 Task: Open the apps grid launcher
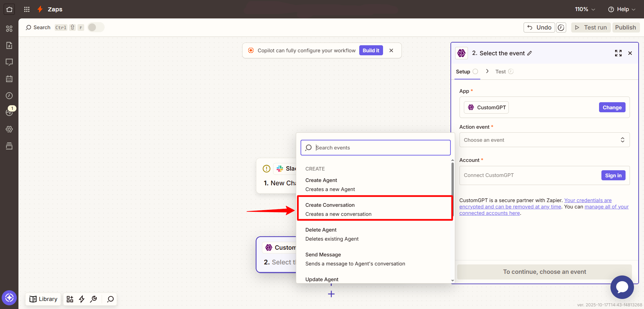pos(27,9)
